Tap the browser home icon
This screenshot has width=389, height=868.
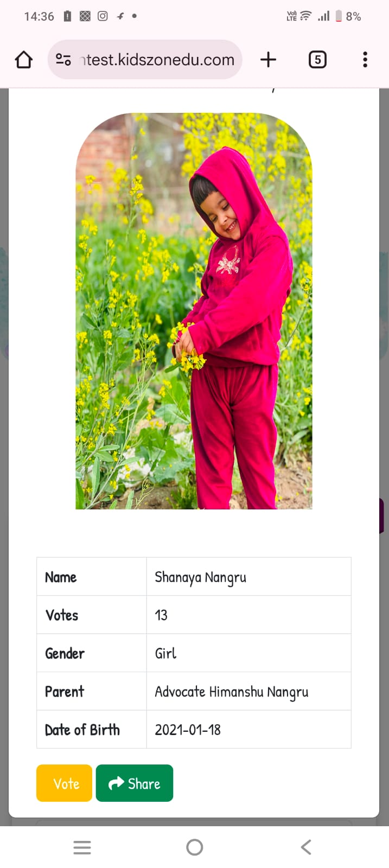[x=24, y=60]
